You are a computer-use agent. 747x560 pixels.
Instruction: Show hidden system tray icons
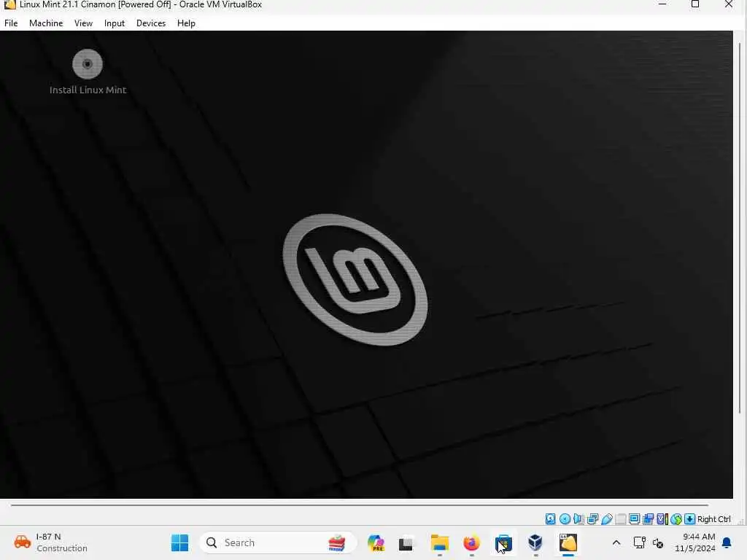tap(616, 542)
